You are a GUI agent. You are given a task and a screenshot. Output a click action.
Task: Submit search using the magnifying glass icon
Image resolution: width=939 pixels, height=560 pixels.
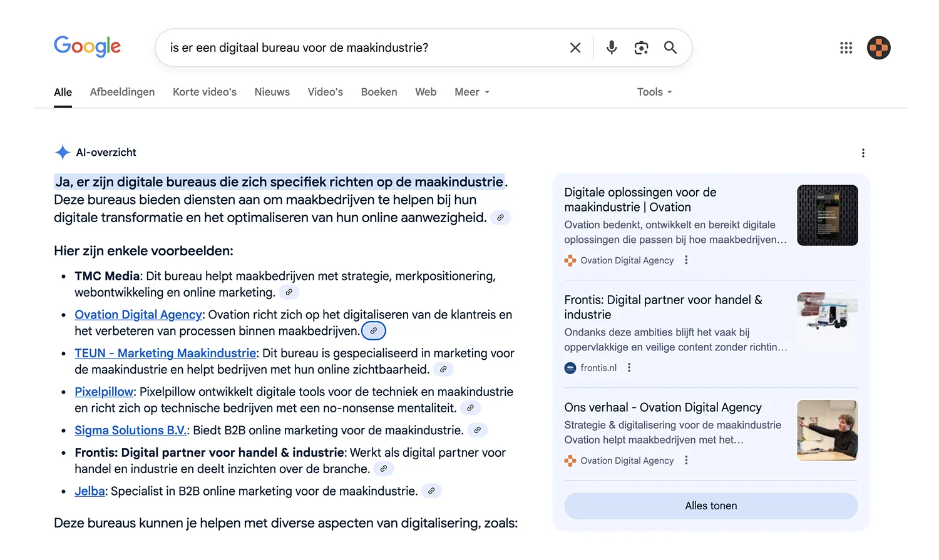[x=670, y=48]
